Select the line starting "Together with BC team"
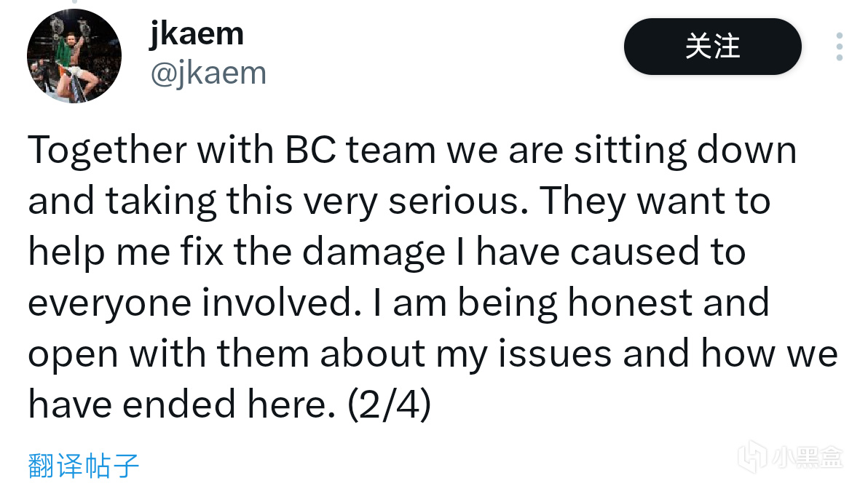This screenshot has width=868, height=486. pyautogui.click(x=412, y=151)
